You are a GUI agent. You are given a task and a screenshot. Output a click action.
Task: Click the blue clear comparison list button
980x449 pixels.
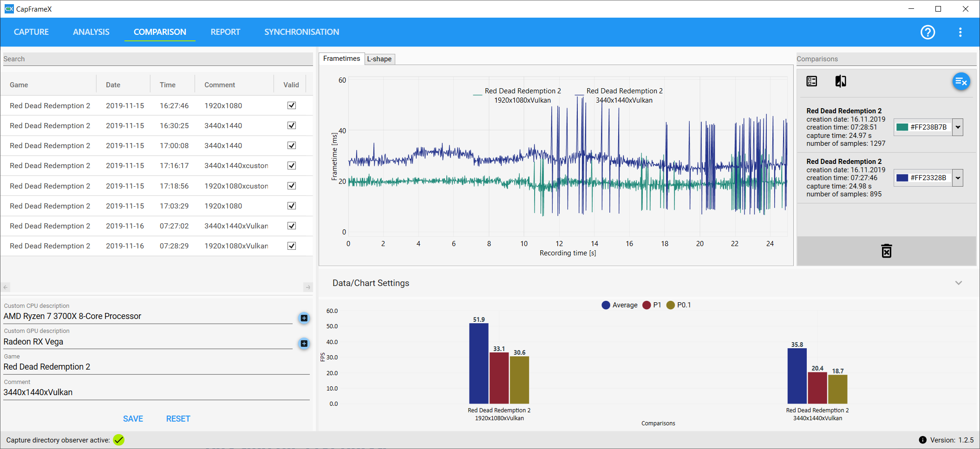coord(961,82)
